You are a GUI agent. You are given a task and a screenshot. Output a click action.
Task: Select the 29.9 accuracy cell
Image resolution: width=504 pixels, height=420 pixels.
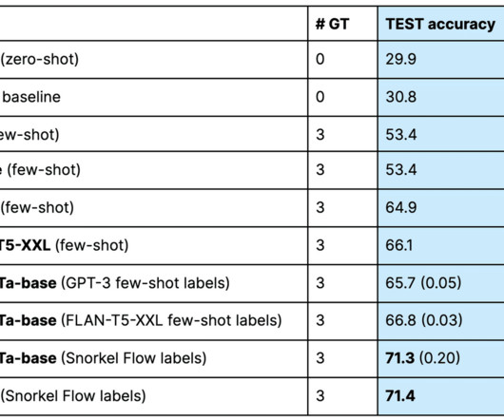pos(400,59)
